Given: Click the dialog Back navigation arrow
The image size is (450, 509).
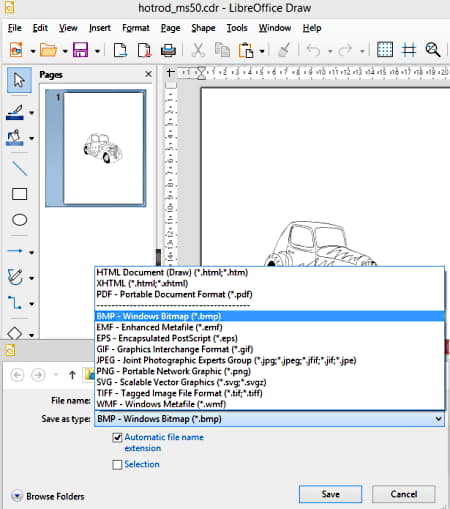Looking at the screenshot, I should 17,375.
